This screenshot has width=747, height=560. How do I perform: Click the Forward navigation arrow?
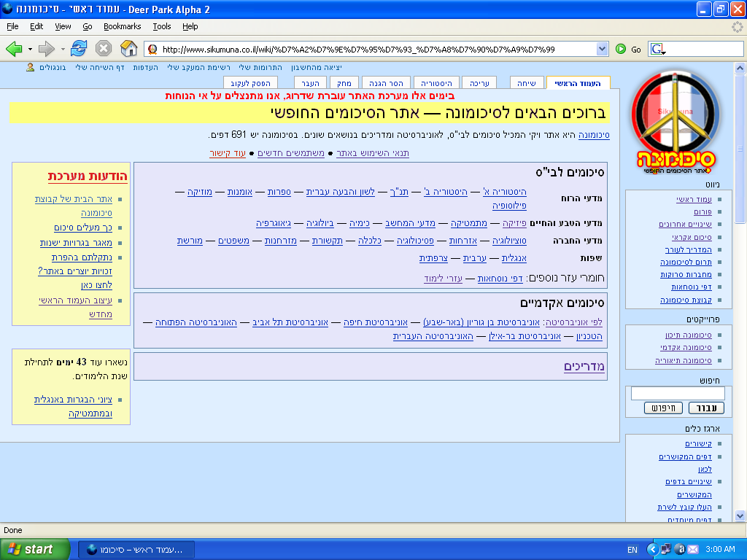click(x=46, y=49)
